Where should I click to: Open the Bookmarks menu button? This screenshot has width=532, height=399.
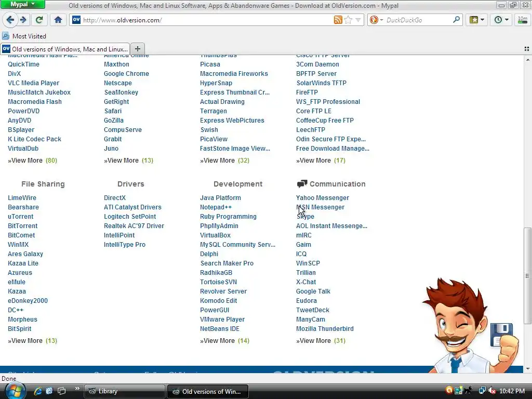coord(477,20)
